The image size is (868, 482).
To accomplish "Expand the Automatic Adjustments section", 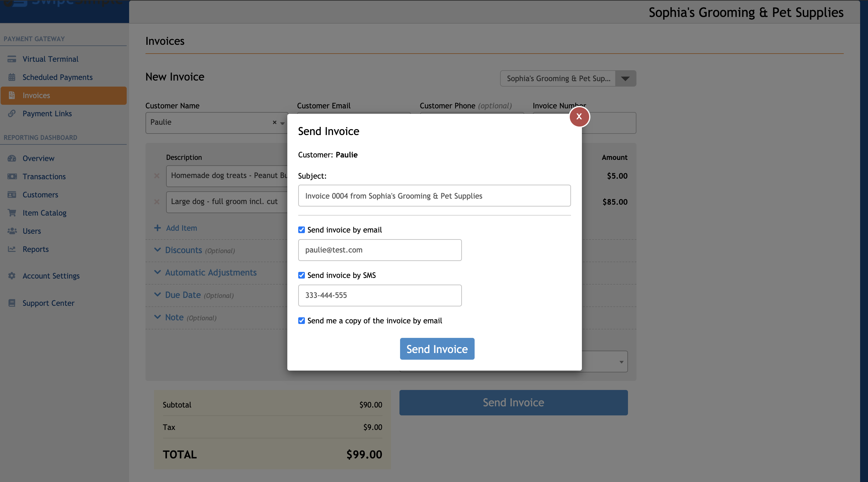I will 205,272.
